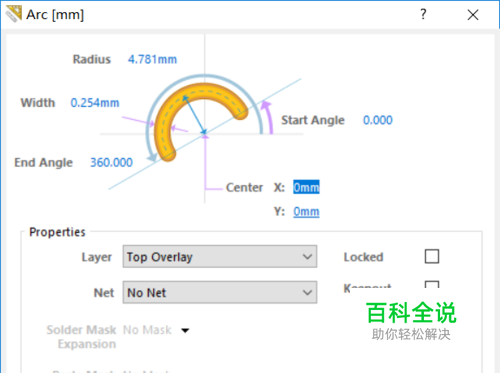
Task: Close the Arc dialog window
Action: click(x=473, y=15)
